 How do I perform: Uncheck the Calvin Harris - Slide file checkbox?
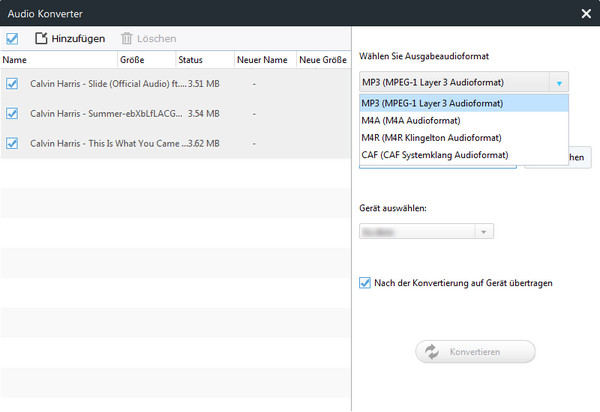[12, 83]
